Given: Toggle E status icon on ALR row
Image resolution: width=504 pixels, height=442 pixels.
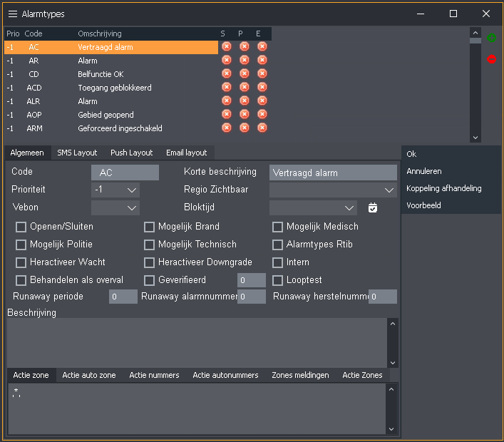Looking at the screenshot, I should coord(262,101).
